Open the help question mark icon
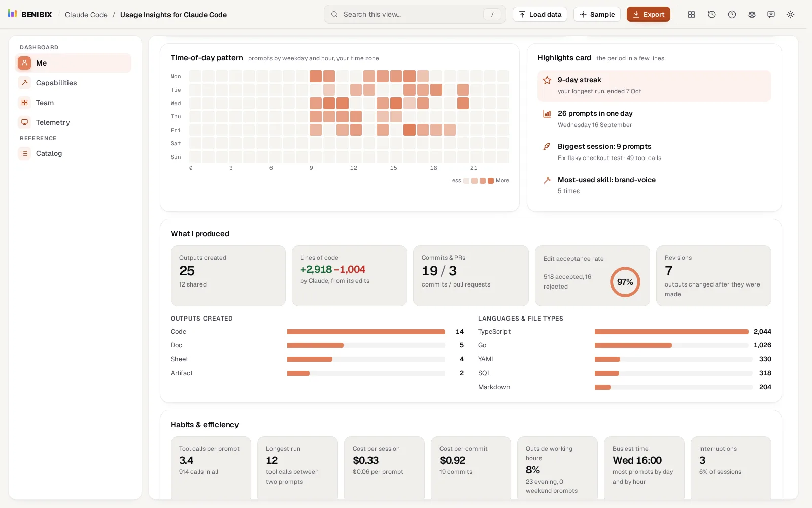 click(x=732, y=15)
